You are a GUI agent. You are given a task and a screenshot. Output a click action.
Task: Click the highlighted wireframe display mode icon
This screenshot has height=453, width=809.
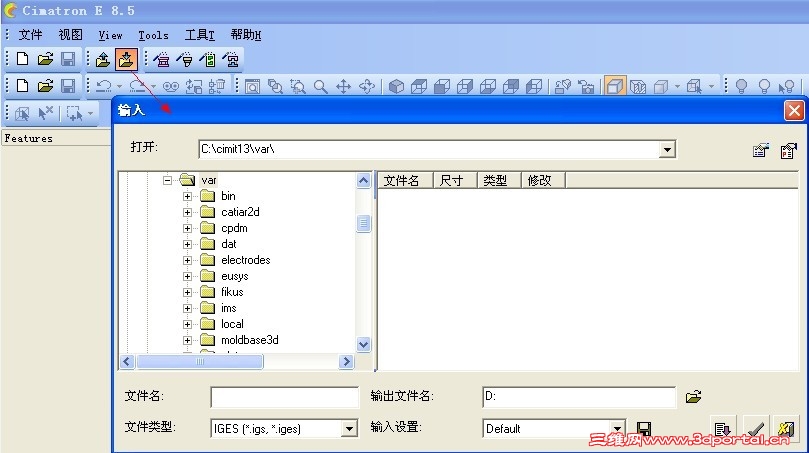(x=614, y=86)
